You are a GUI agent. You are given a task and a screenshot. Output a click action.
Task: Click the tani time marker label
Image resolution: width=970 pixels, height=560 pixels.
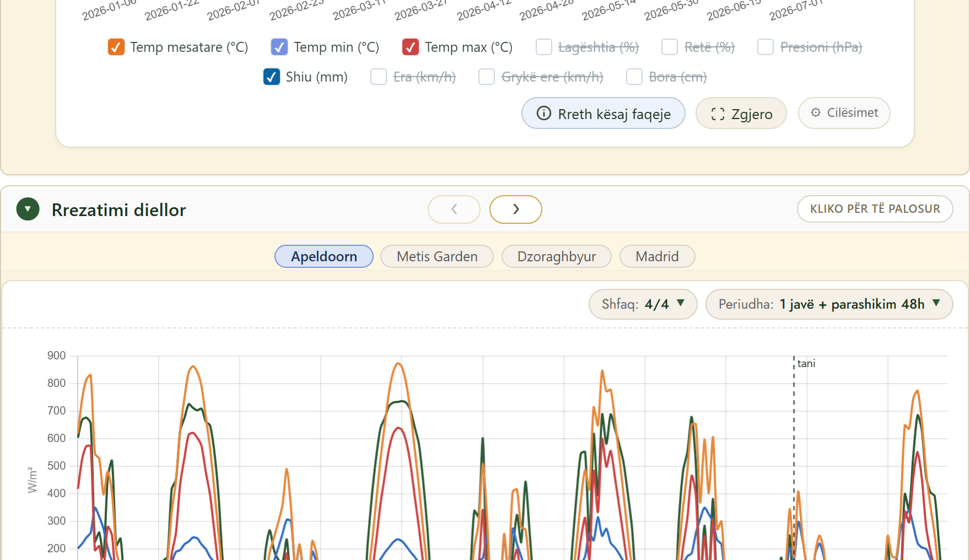[x=806, y=363]
